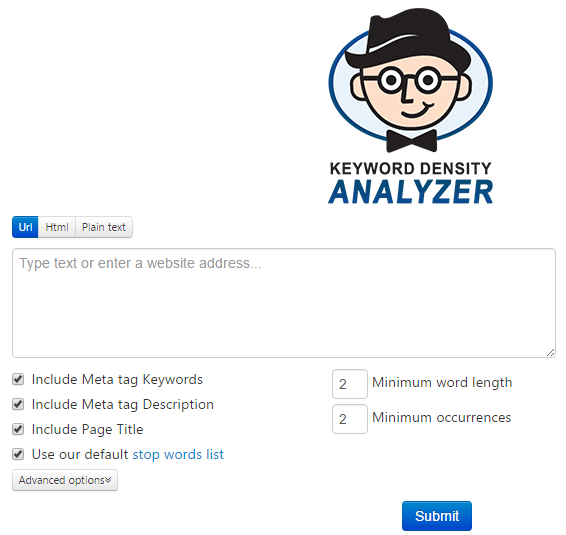The width and height of the screenshot is (566, 535).
Task: Select the Url input mode tab
Action: [25, 227]
